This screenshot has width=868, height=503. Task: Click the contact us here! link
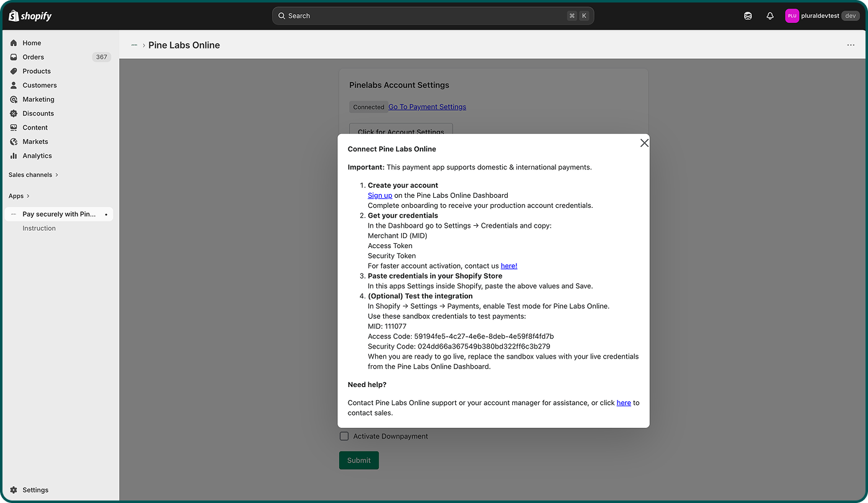click(x=509, y=266)
